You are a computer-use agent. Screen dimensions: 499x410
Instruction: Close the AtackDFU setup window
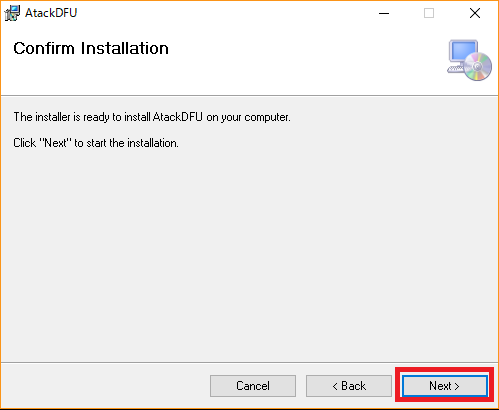tap(475, 13)
